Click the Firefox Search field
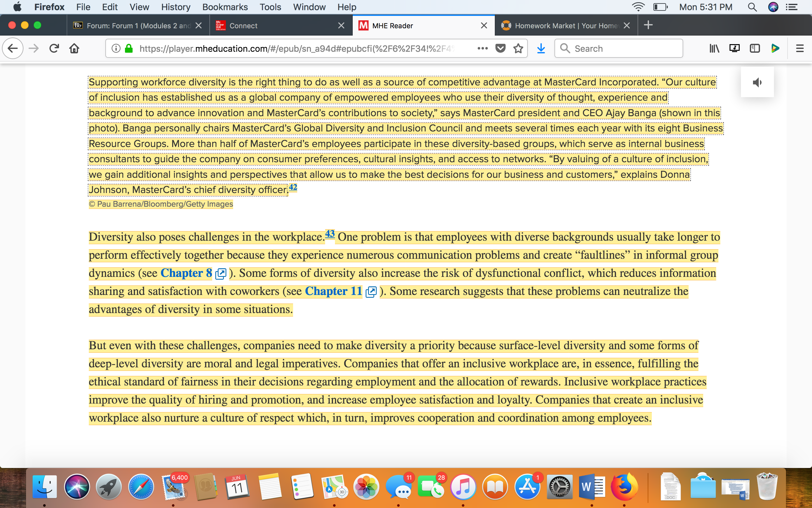 point(619,48)
